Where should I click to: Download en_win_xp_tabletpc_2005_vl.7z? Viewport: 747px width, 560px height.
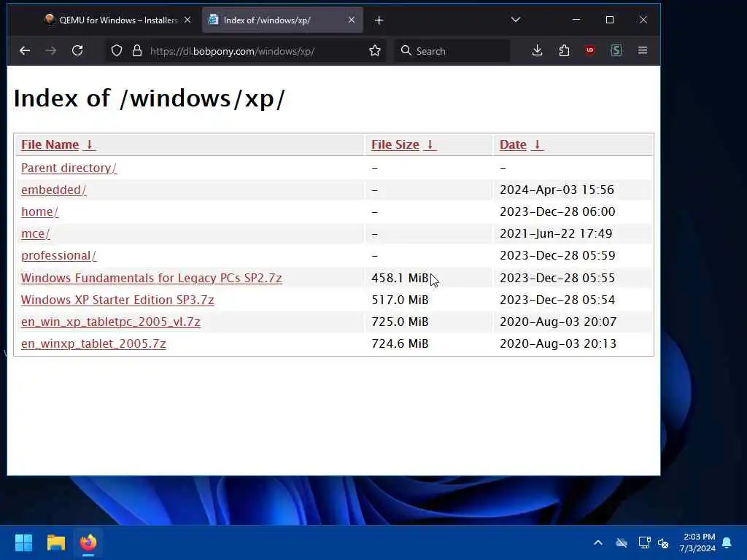pos(111,322)
